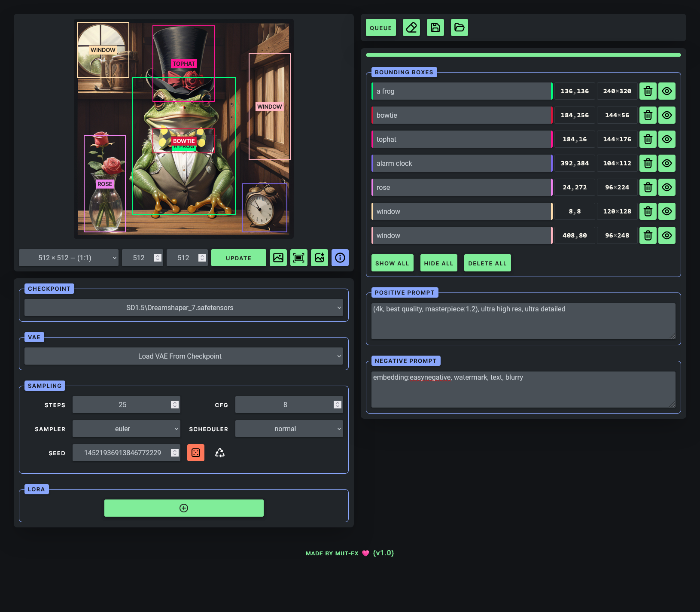Clear the workflow with the eraser icon
The width and height of the screenshot is (700, 612).
point(411,27)
